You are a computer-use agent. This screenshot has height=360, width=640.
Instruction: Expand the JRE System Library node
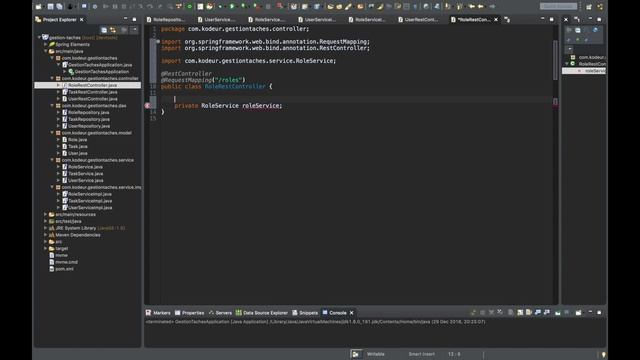point(46,228)
